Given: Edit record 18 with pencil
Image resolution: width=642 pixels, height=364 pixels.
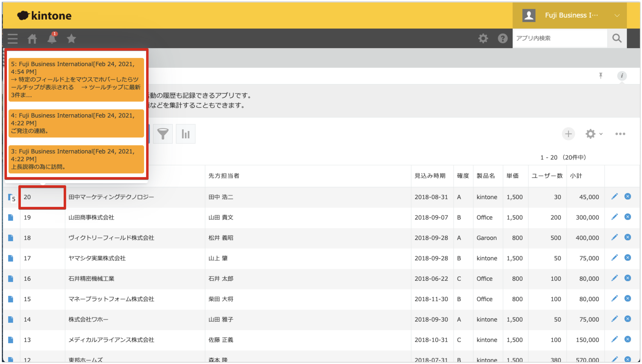Looking at the screenshot, I should [x=615, y=237].
